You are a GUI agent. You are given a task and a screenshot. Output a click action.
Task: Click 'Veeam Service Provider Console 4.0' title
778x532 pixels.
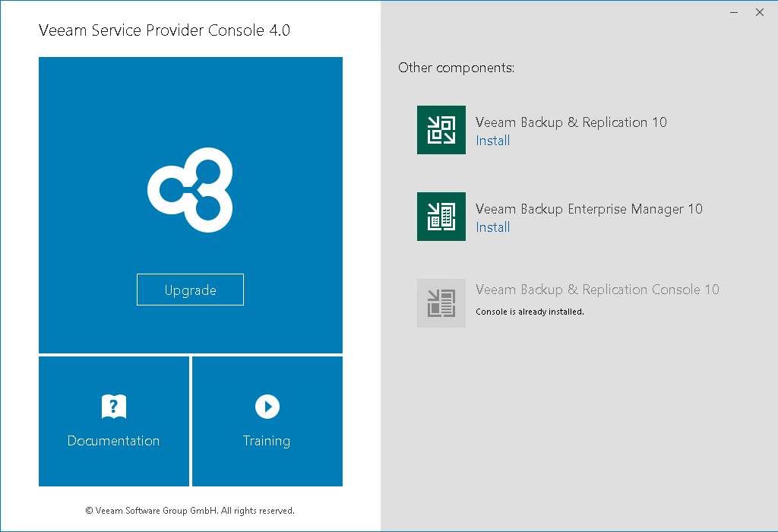pyautogui.click(x=164, y=30)
